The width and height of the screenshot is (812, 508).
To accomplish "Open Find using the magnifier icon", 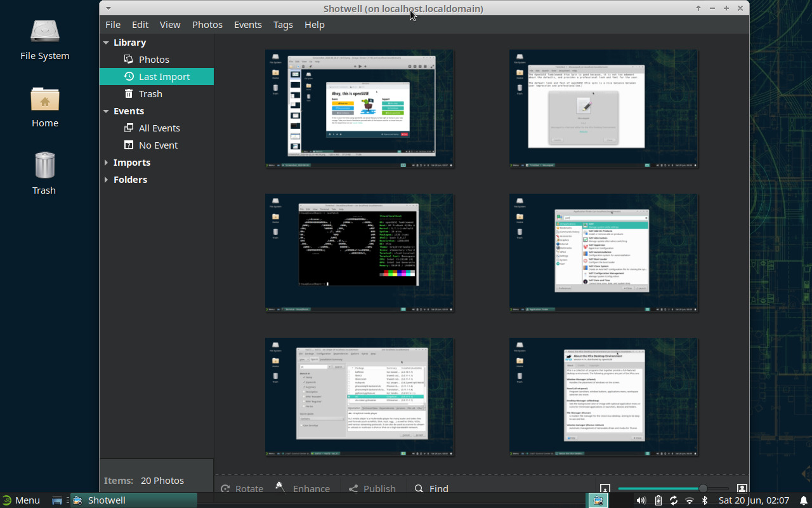I will click(x=419, y=488).
